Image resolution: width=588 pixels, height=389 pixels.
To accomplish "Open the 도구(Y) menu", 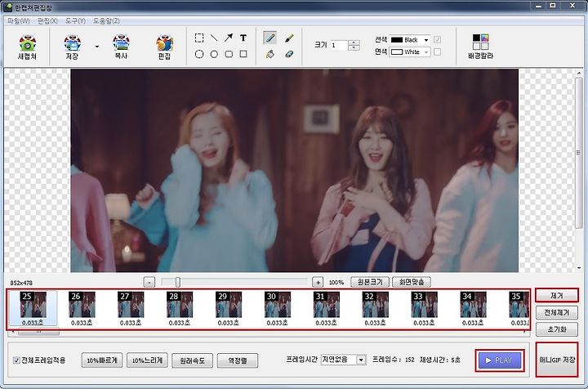I will pos(75,21).
